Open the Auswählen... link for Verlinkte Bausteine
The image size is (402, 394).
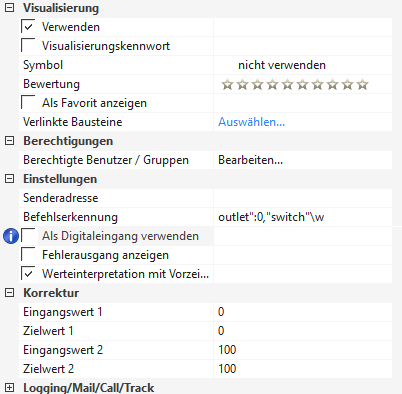click(252, 122)
